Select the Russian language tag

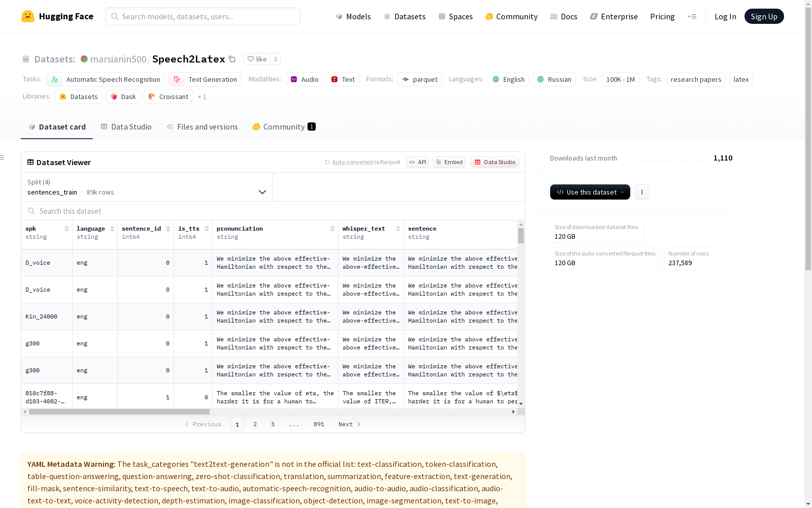554,79
